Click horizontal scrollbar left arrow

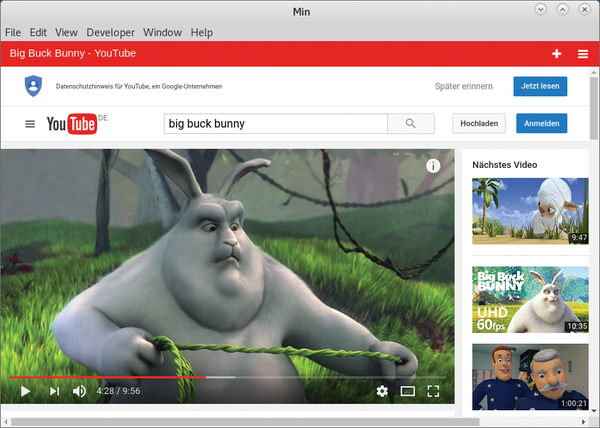6,422
